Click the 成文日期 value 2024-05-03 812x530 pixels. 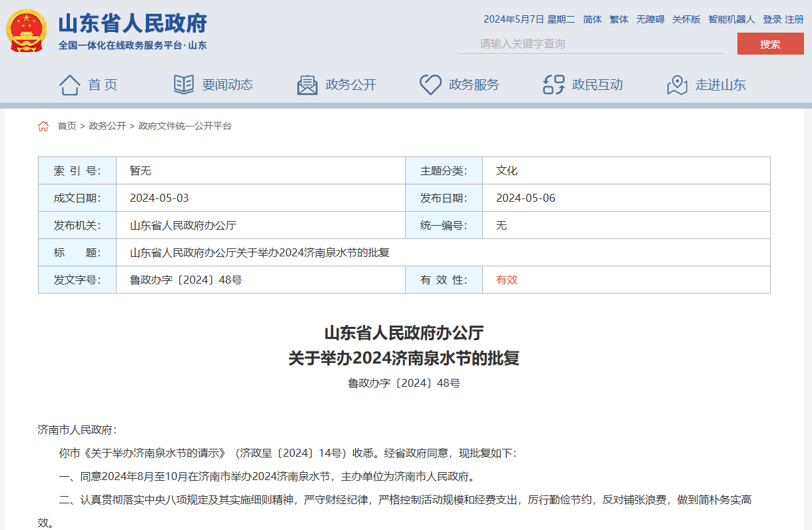[x=159, y=198]
